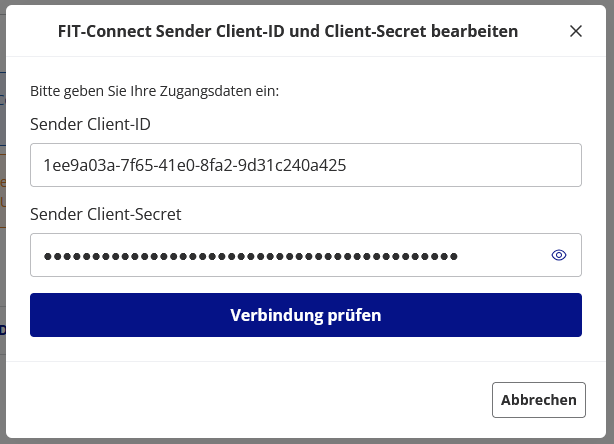Reveal the Sender Client-Secret with the eye icon
Viewport: 614px width, 444px height.
coord(559,255)
